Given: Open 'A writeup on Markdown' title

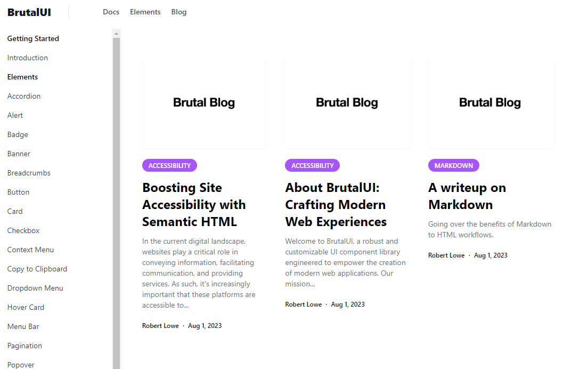Looking at the screenshot, I should click(x=467, y=196).
